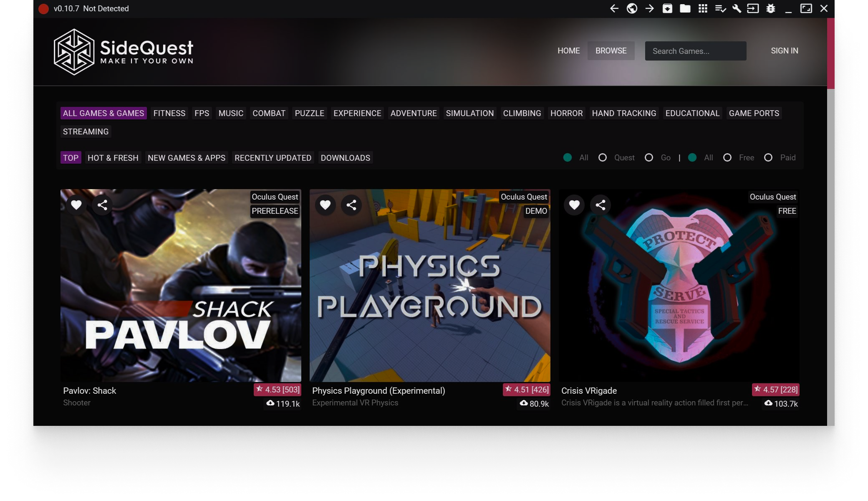Filter by FPS category
Image resolution: width=868 pixels, height=501 pixels.
[202, 113]
